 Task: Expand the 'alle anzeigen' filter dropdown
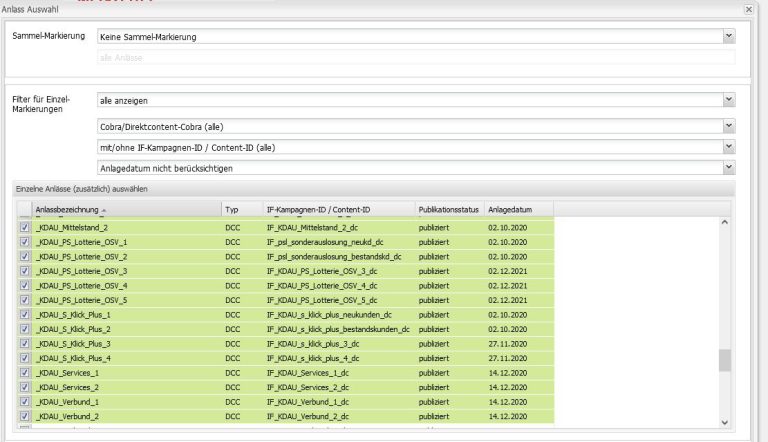click(x=729, y=100)
